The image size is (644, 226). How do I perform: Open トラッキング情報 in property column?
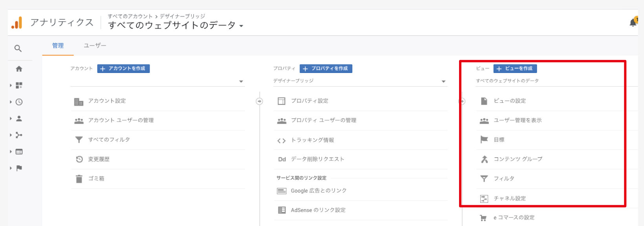coord(312,140)
